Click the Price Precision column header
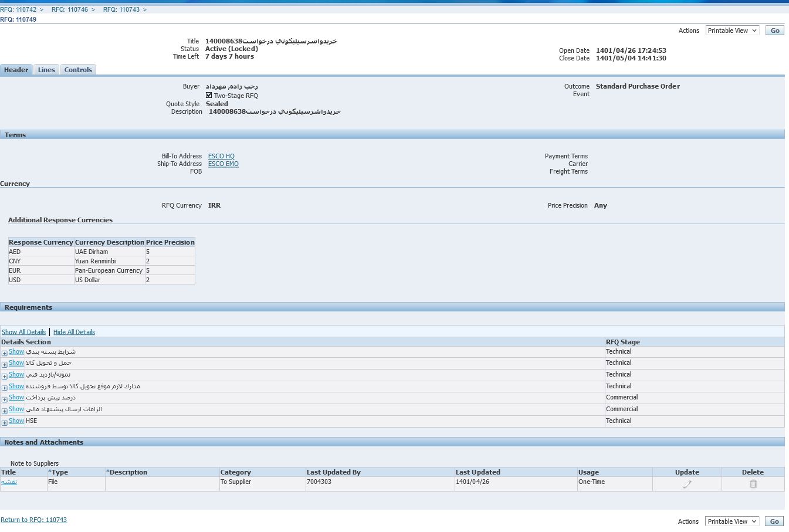 tap(170, 242)
